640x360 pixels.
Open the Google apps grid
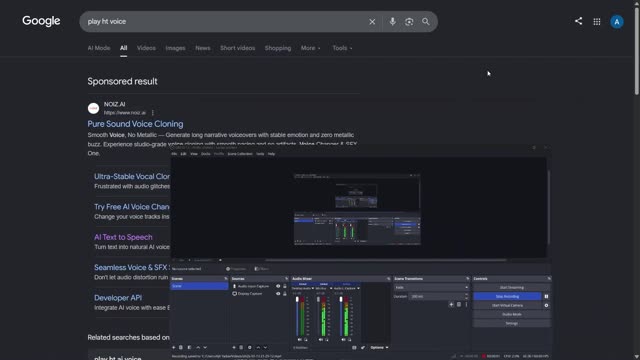coord(597,22)
